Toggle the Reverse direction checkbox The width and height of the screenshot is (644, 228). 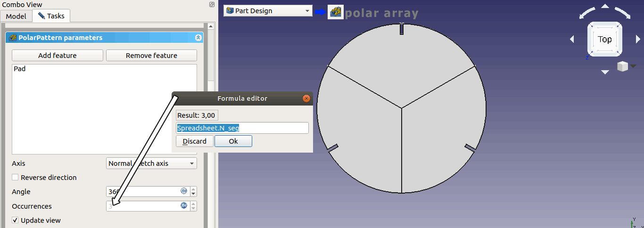pos(16,178)
